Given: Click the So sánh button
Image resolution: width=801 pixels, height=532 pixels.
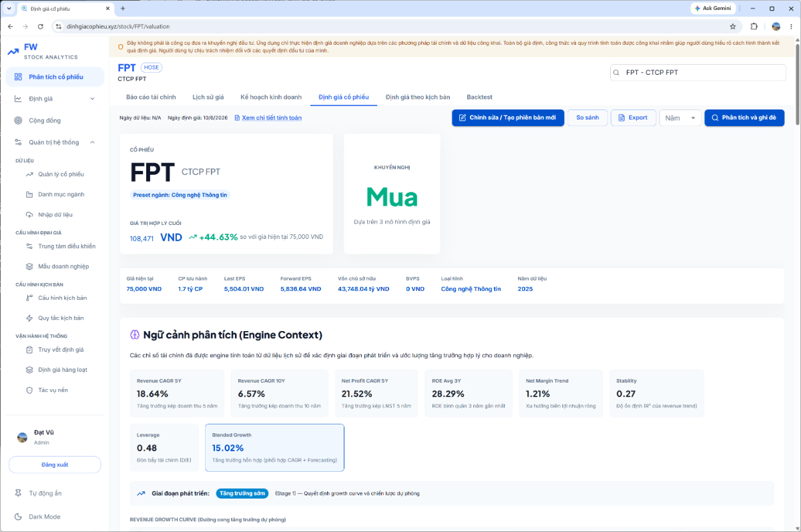Looking at the screenshot, I should [x=587, y=118].
